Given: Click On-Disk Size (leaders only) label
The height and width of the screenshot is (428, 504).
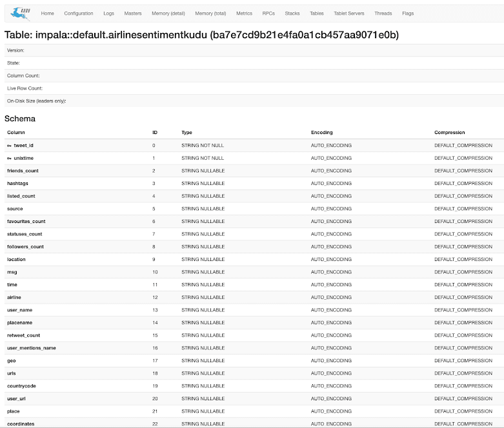Looking at the screenshot, I should tap(37, 101).
